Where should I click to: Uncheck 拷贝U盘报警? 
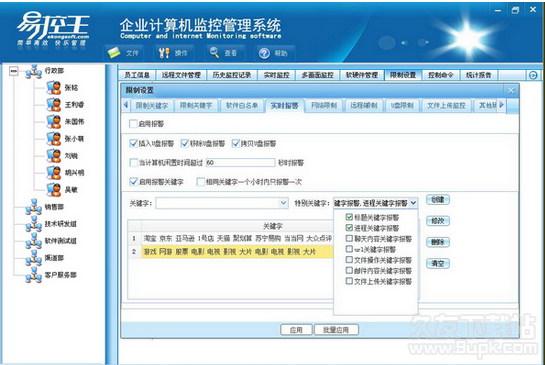pyautogui.click(x=236, y=143)
